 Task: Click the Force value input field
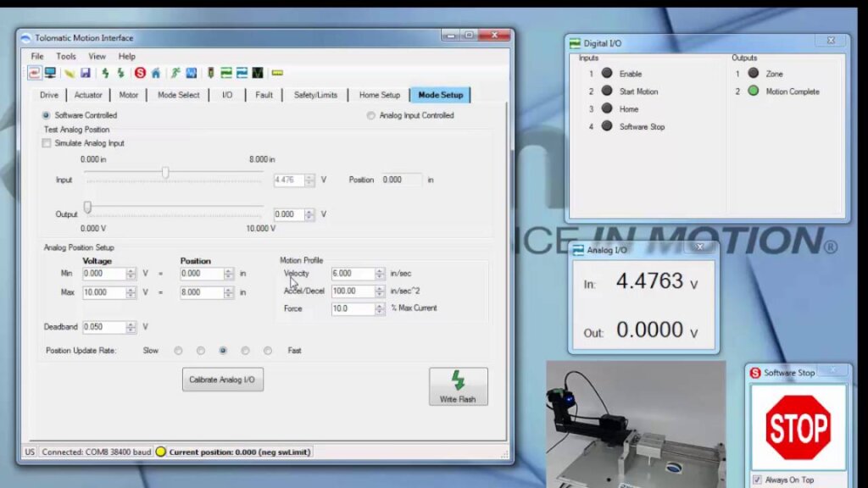pos(351,309)
